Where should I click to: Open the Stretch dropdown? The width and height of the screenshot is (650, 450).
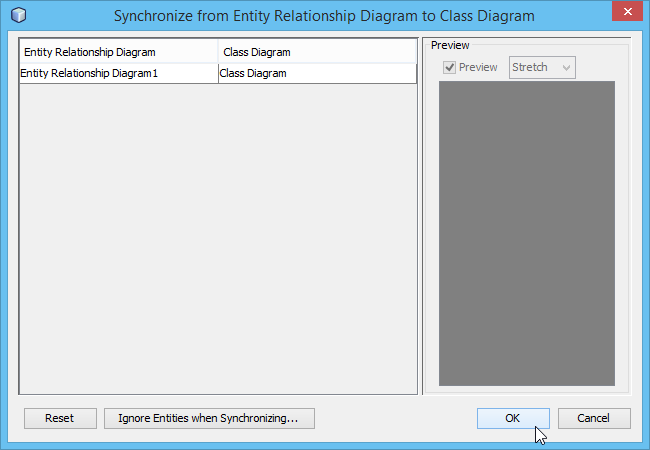point(542,67)
